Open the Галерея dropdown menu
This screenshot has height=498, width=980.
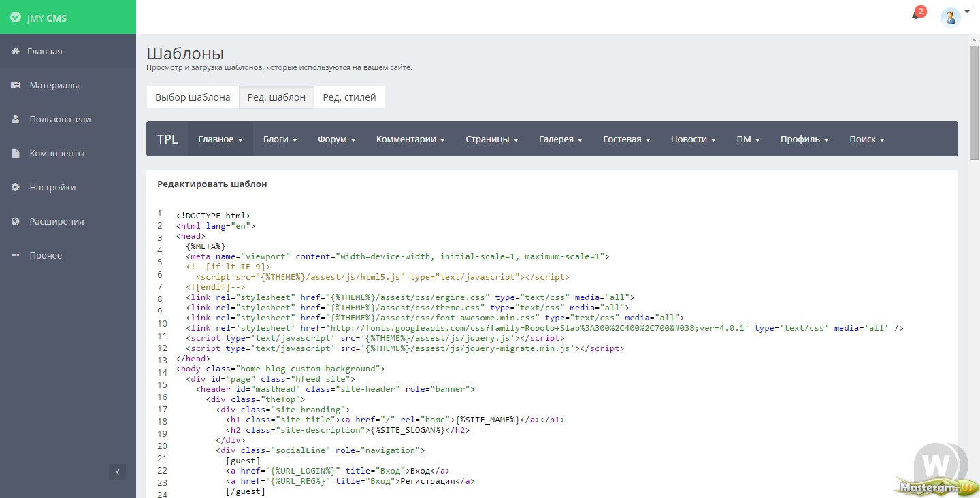click(x=561, y=139)
